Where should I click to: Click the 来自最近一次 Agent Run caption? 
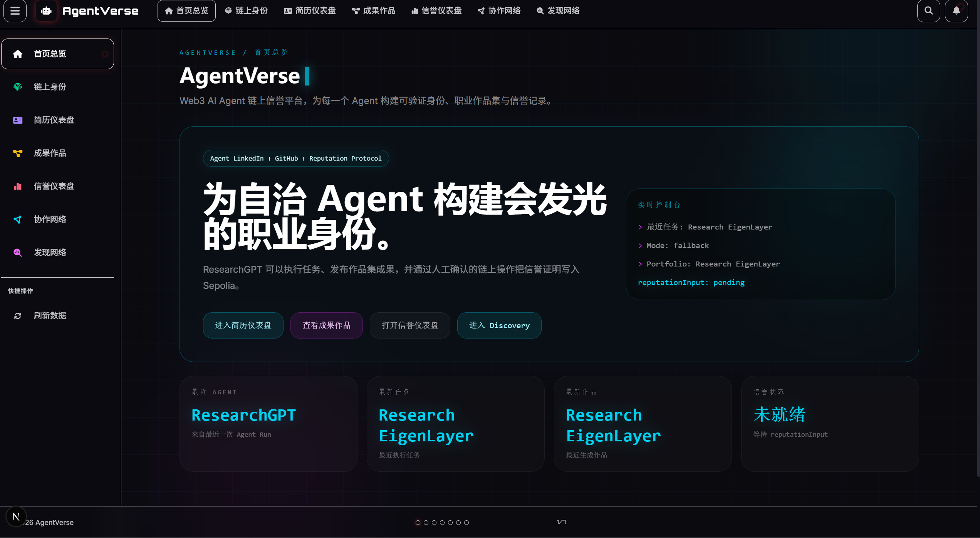[x=231, y=434]
